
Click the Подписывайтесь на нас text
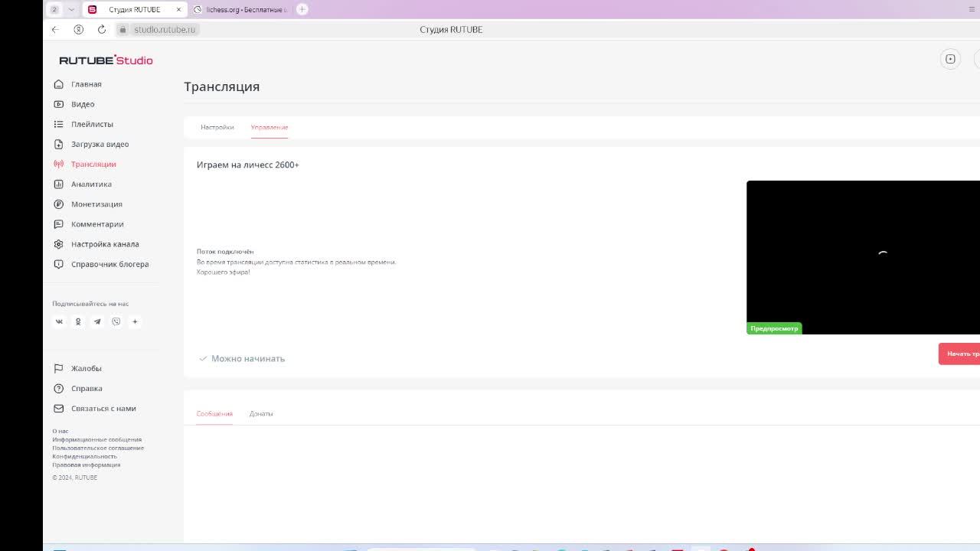pos(90,304)
